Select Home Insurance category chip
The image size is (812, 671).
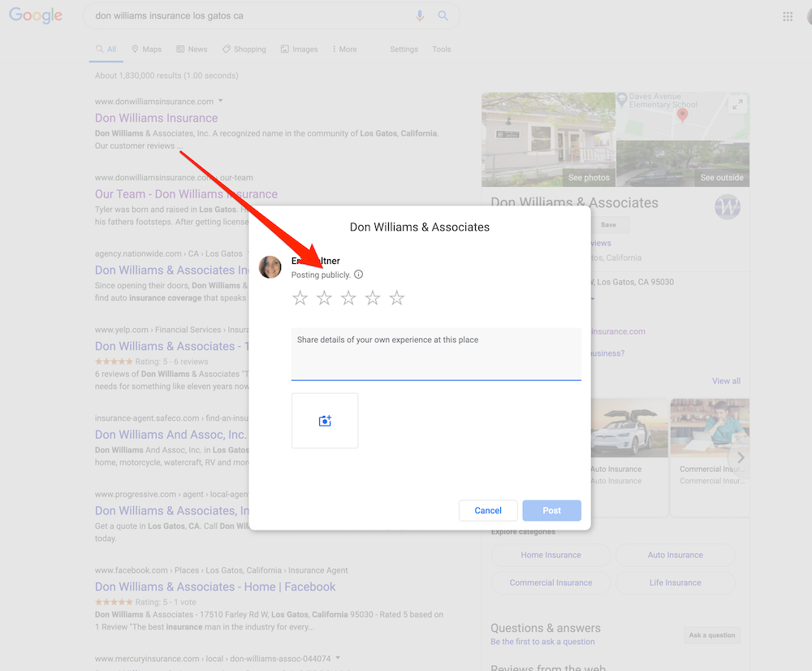tap(551, 555)
